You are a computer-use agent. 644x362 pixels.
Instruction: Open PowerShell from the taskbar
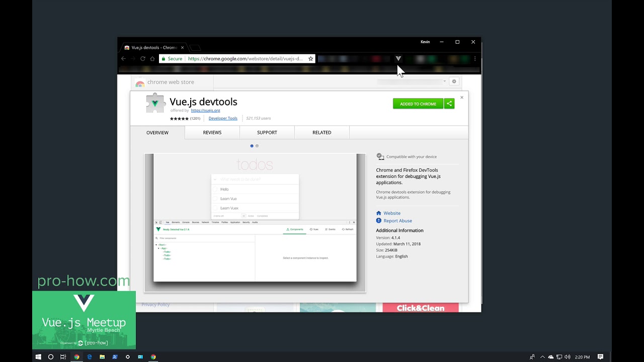[x=115, y=357]
